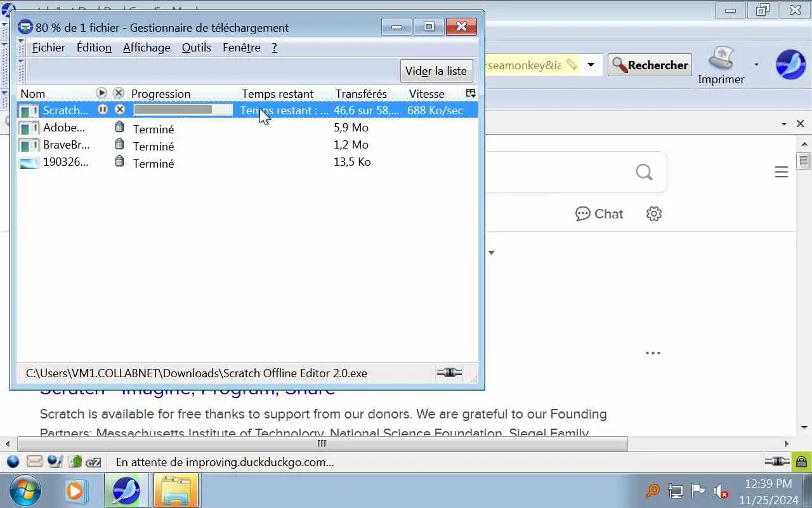Open the Outils menu

[197, 48]
